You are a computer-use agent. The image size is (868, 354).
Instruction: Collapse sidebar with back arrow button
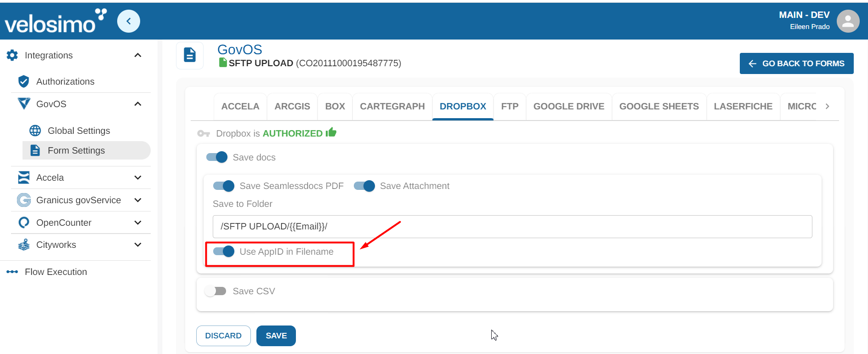129,21
